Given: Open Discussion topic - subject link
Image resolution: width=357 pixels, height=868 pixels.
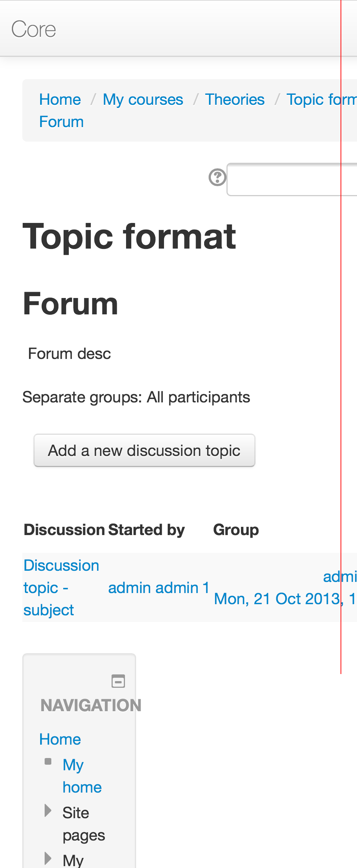Looking at the screenshot, I should (61, 587).
